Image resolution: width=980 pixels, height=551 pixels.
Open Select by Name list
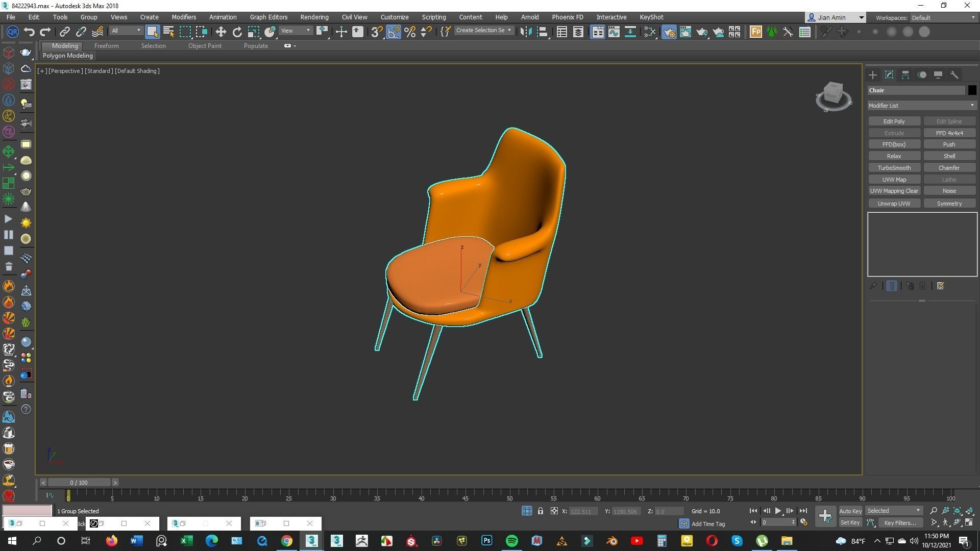[x=168, y=32]
